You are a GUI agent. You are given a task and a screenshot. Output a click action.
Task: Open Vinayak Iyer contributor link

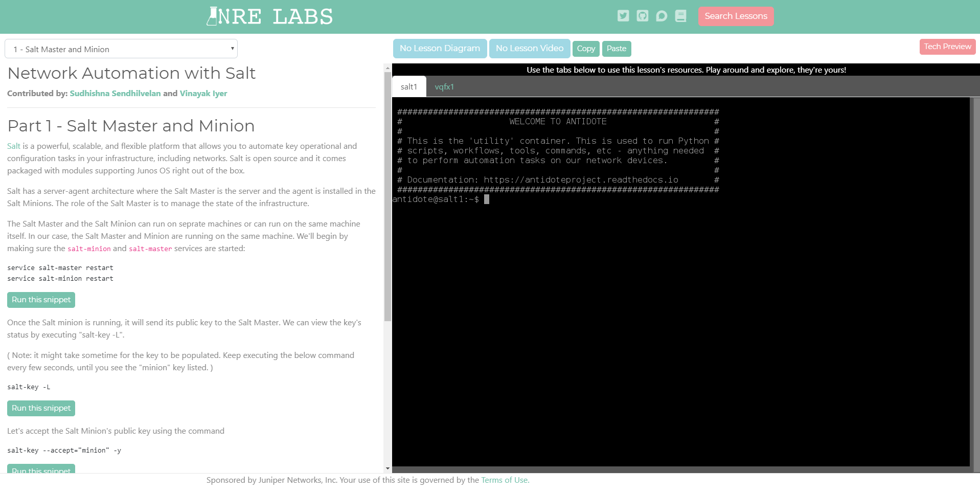pos(203,94)
